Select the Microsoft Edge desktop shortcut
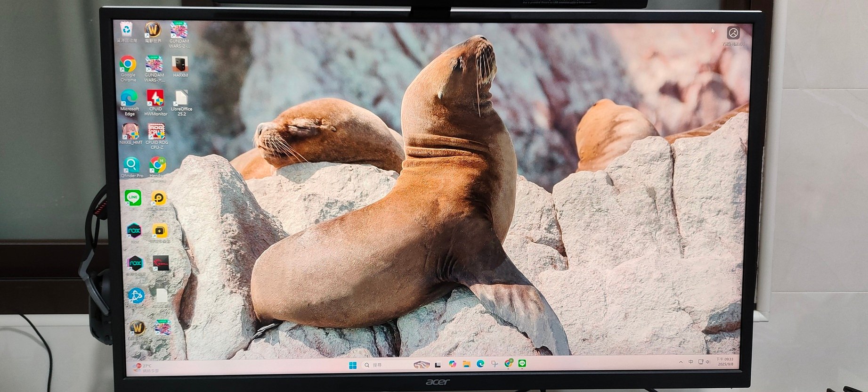This screenshot has width=868, height=392. point(129,103)
